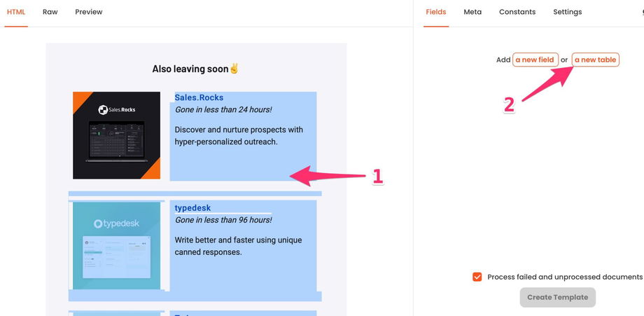
Task: Open the Sales.Rocks link
Action: [199, 97]
